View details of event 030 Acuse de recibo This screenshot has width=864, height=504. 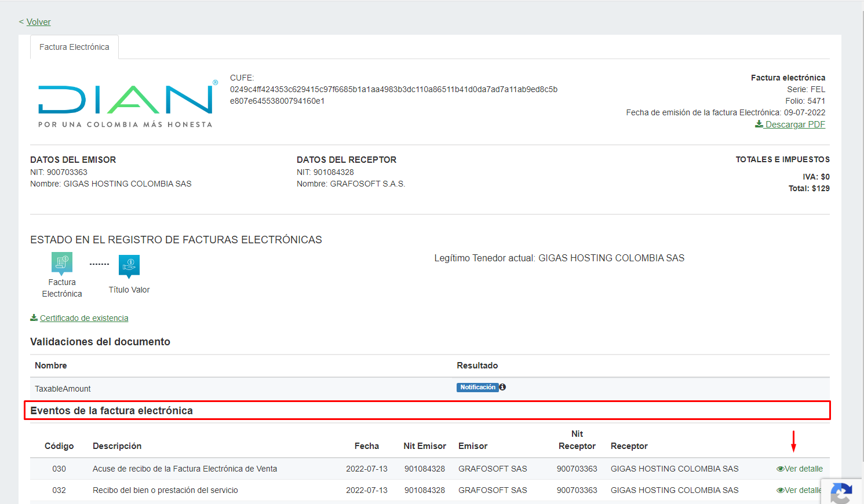pos(800,469)
